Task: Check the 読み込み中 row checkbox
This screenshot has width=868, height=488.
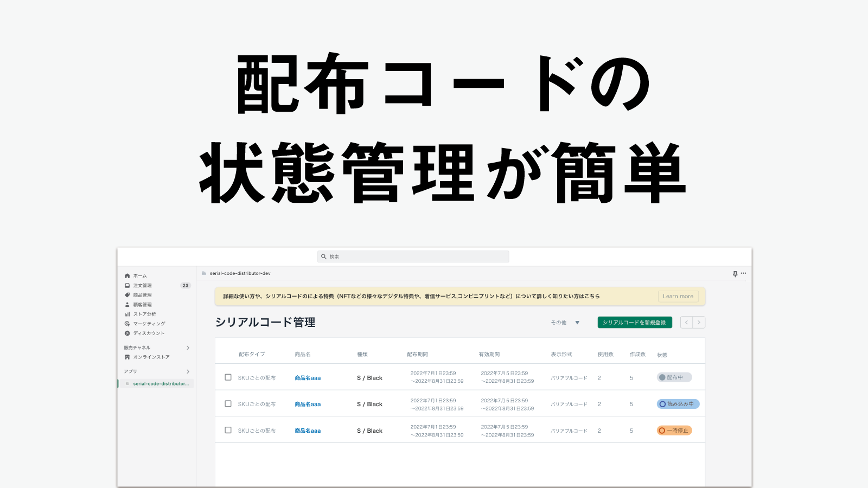Action: click(228, 403)
